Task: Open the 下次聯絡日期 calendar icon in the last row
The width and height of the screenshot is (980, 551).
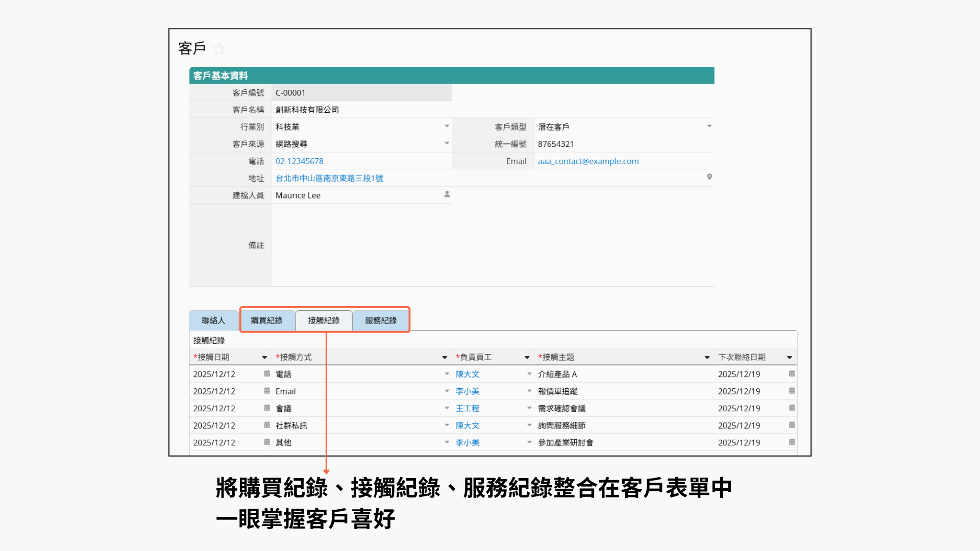Action: click(792, 442)
